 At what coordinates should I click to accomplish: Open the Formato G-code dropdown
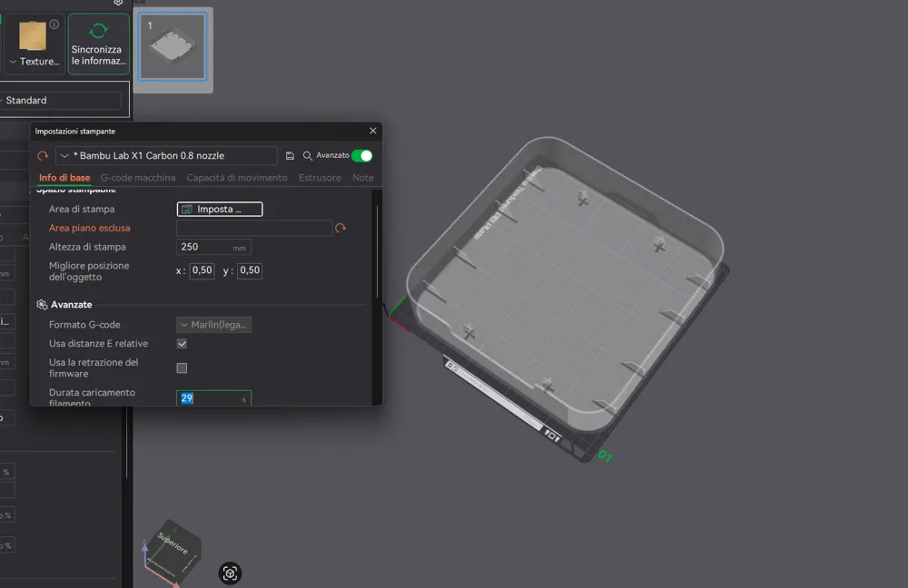point(213,325)
